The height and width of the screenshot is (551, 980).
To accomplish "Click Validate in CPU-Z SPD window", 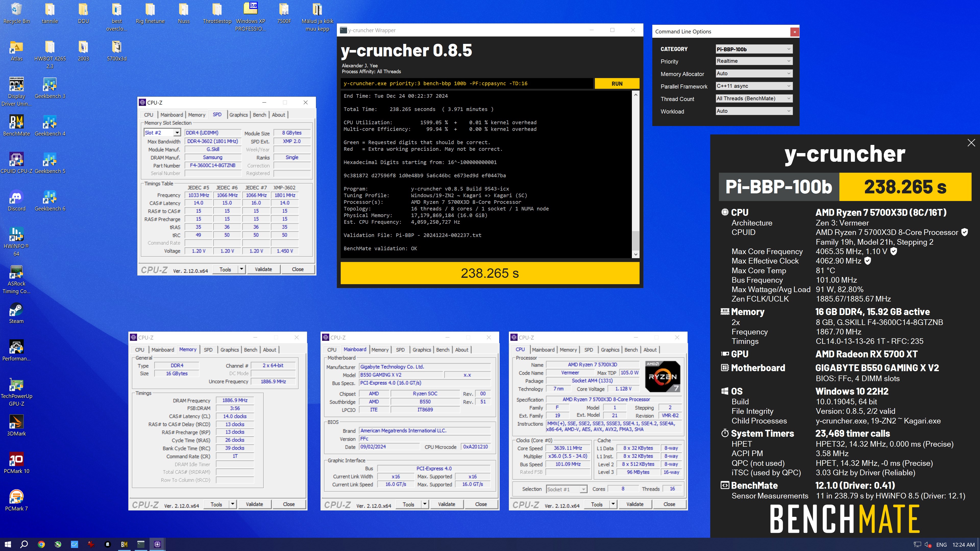I will tap(263, 269).
